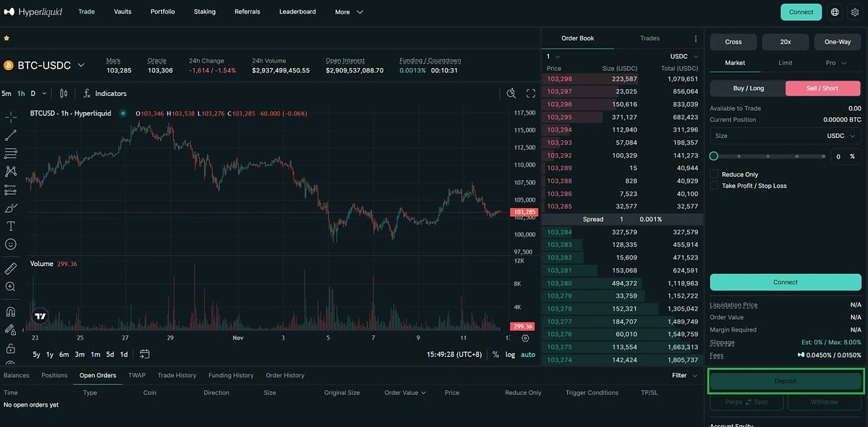
Task: Open the language globe icon
Action: (835, 12)
